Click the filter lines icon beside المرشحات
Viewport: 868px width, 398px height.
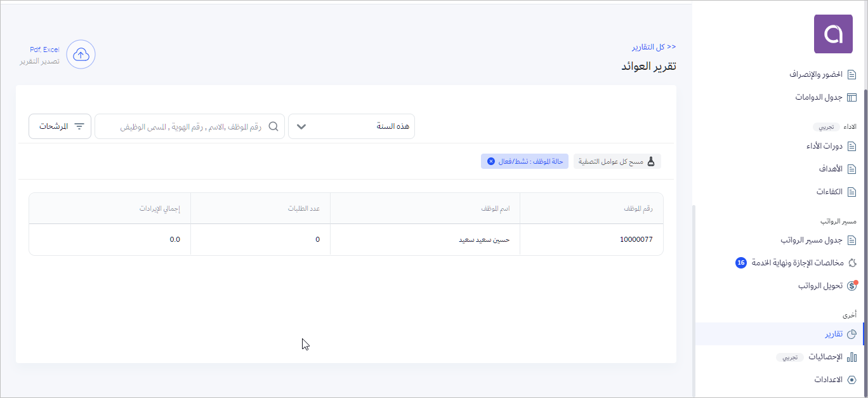[79, 126]
